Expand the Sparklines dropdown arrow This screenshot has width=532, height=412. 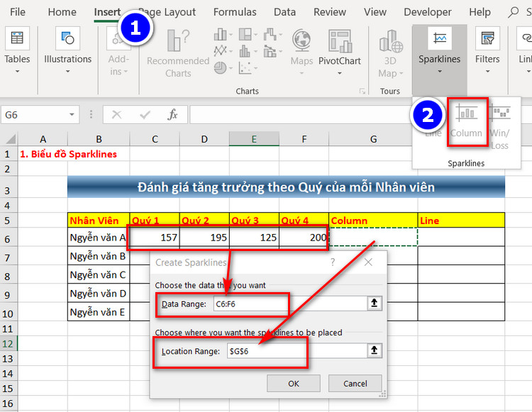pyautogui.click(x=440, y=72)
